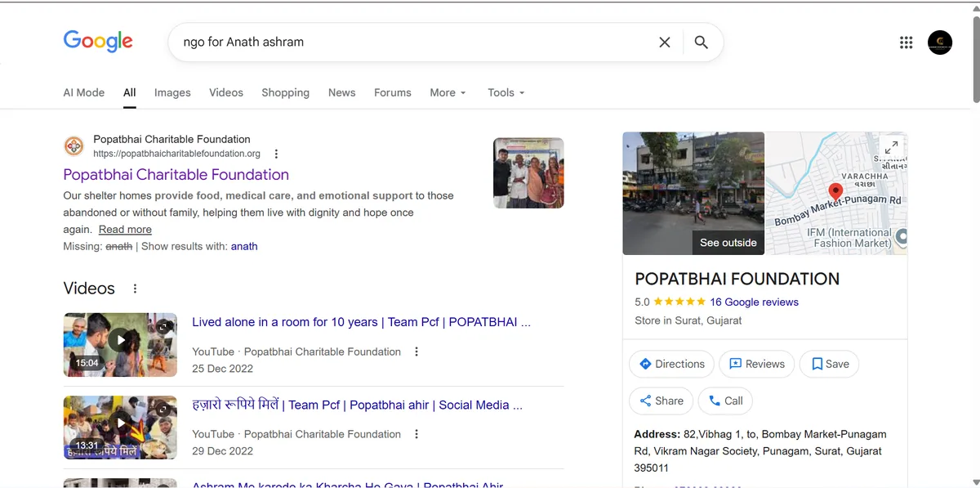Screen dimensions: 980x488
Task: Open three-dot options beside Videos heading
Action: (136, 289)
